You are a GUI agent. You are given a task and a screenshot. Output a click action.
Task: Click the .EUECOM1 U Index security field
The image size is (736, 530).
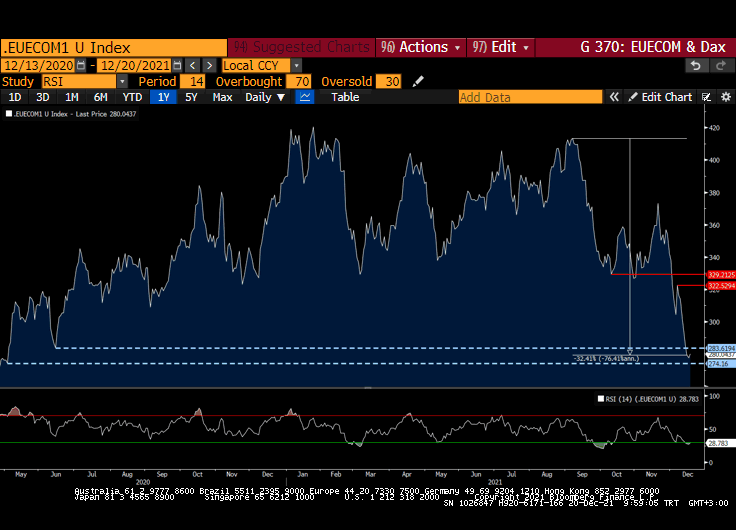[x=114, y=48]
